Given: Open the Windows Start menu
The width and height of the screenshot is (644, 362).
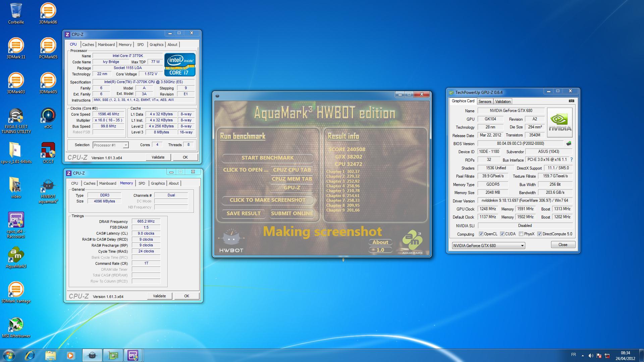Looking at the screenshot, I should (x=9, y=355).
